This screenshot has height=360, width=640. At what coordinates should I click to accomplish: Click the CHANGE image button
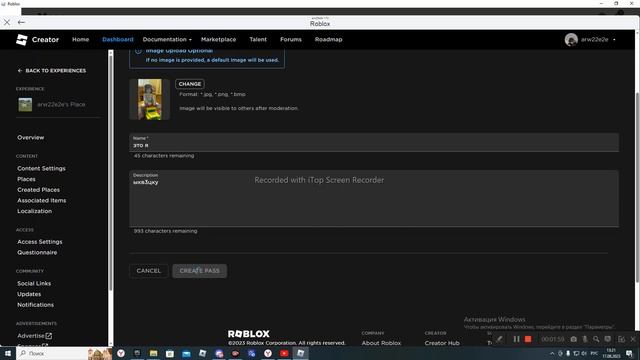190,84
